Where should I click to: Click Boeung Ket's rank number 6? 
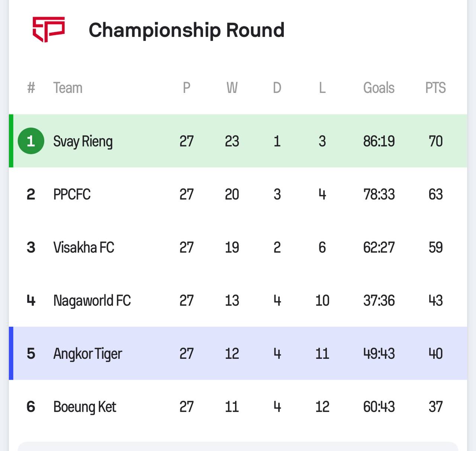pos(31,407)
